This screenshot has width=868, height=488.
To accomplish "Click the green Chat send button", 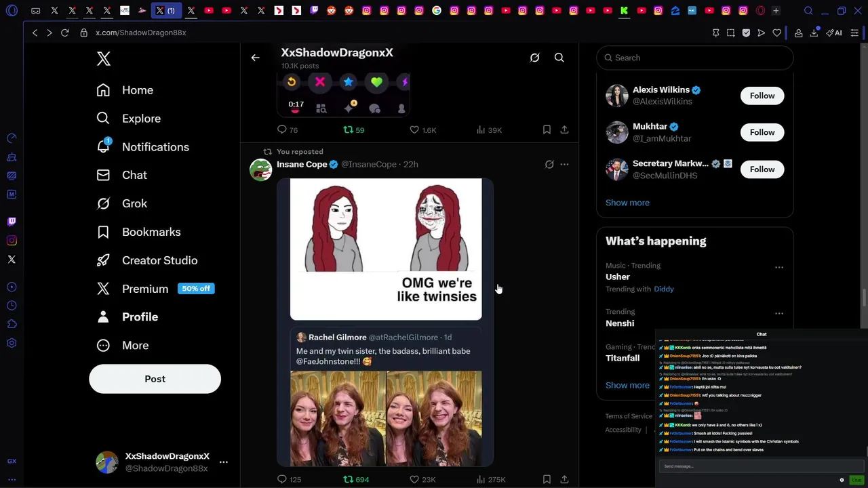I will 856,480.
